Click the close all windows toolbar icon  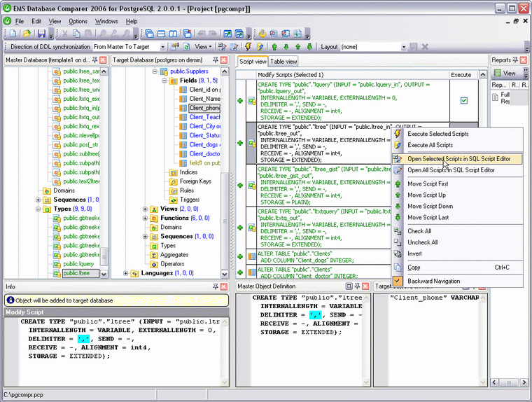pos(187,34)
